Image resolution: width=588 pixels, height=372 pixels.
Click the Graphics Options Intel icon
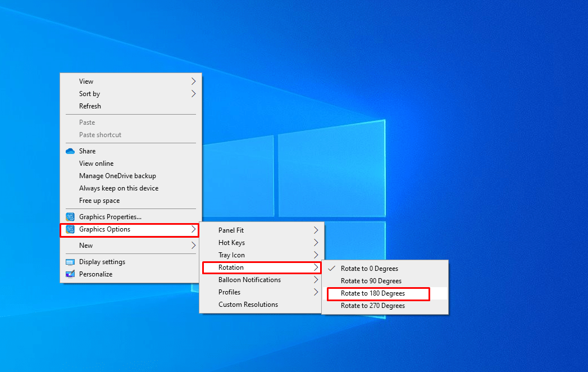tap(70, 229)
